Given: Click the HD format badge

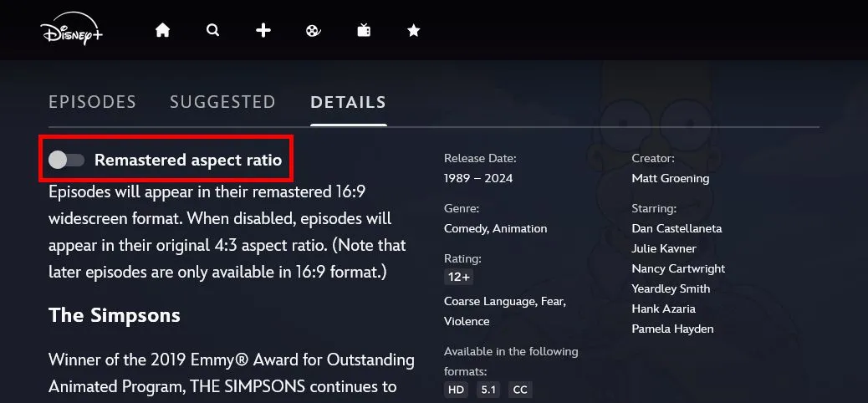Looking at the screenshot, I should click(456, 390).
